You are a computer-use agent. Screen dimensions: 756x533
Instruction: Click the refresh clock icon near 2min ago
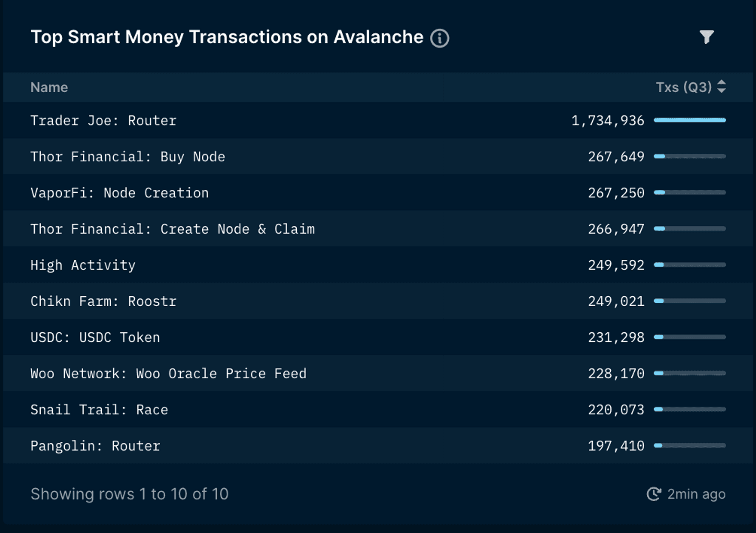(654, 494)
